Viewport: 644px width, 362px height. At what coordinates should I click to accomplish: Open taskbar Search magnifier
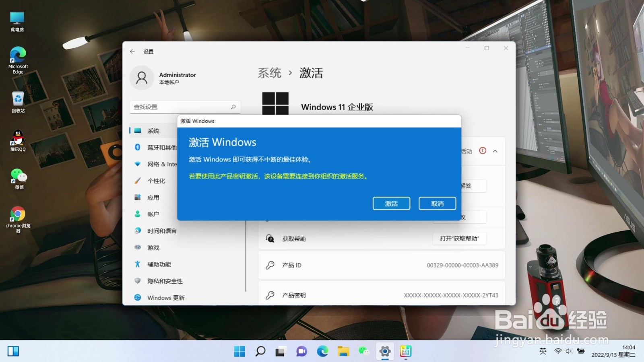click(260, 351)
